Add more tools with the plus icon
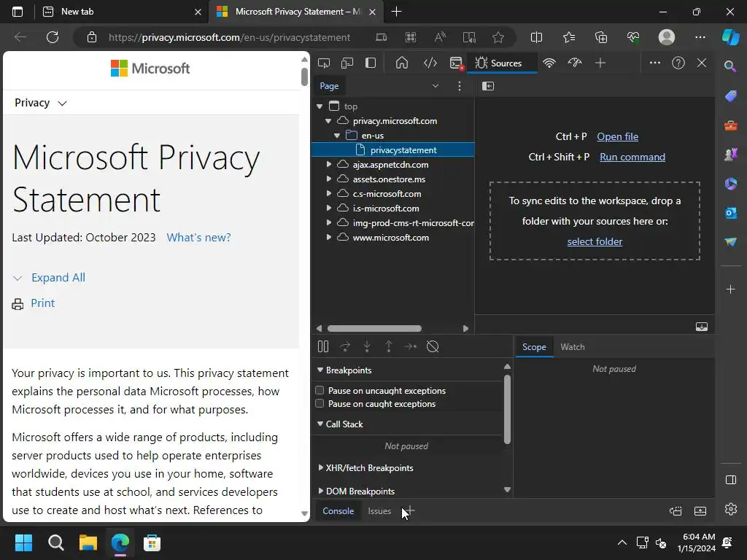This screenshot has width=747, height=560. pos(600,63)
